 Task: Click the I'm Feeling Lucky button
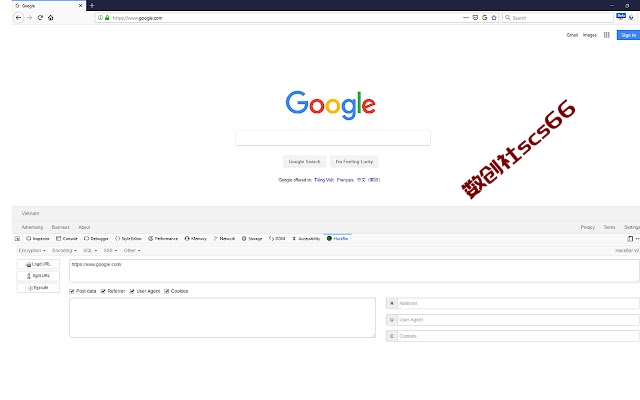(x=354, y=162)
